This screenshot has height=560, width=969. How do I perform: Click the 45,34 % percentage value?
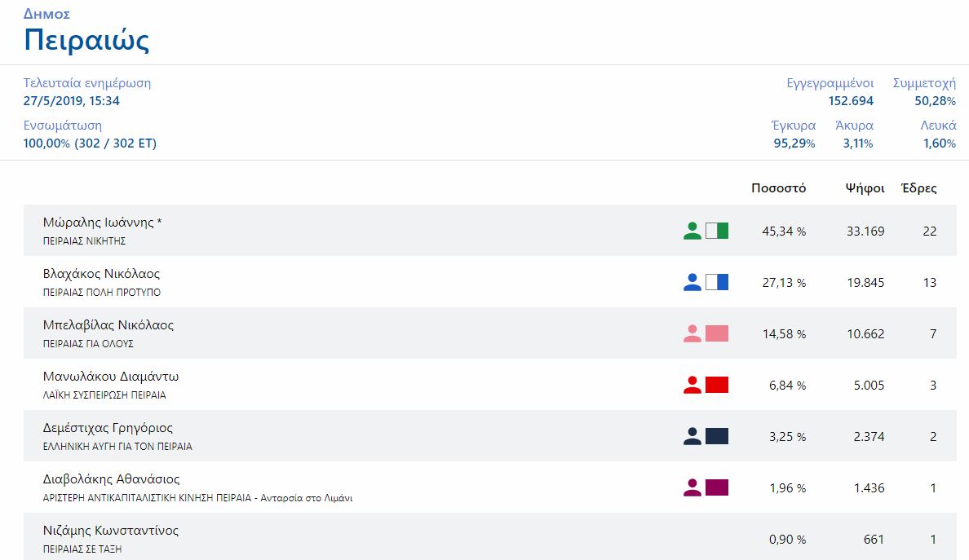(784, 231)
